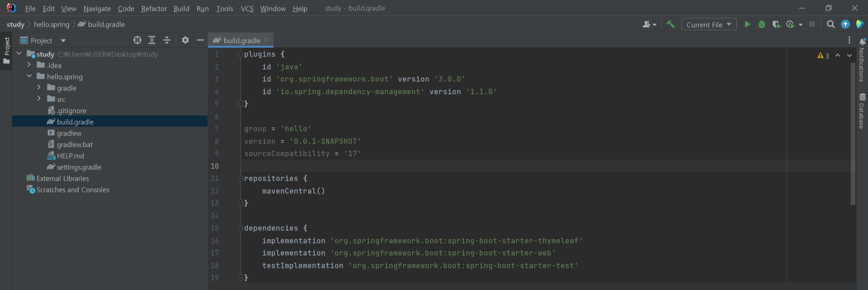
Task: Click Expand All in Project panel
Action: (152, 40)
